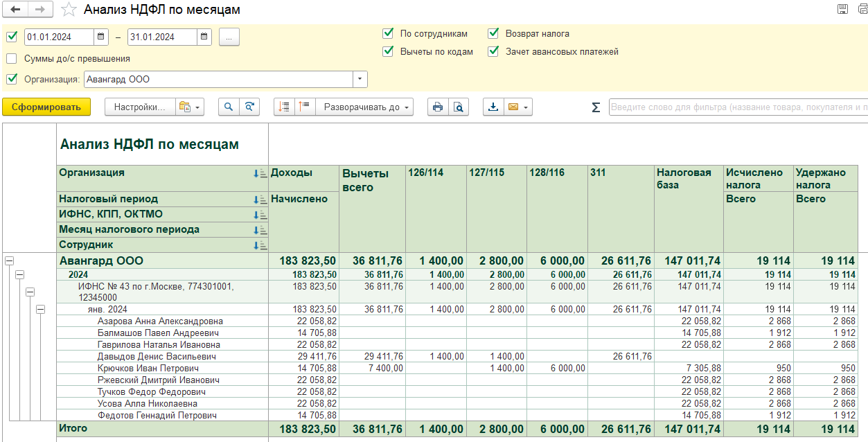
Task: Sort by Организация using the header sort icon
Action: [x=260, y=174]
